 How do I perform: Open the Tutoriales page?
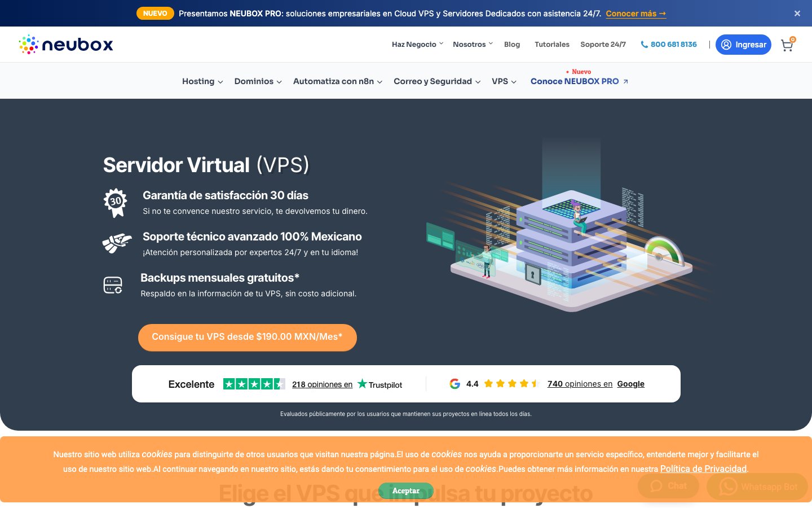(552, 45)
